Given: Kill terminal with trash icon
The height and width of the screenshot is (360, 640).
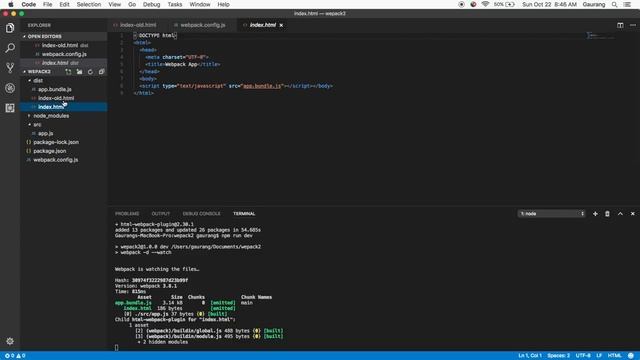Looking at the screenshot, I should pyautogui.click(x=607, y=213).
